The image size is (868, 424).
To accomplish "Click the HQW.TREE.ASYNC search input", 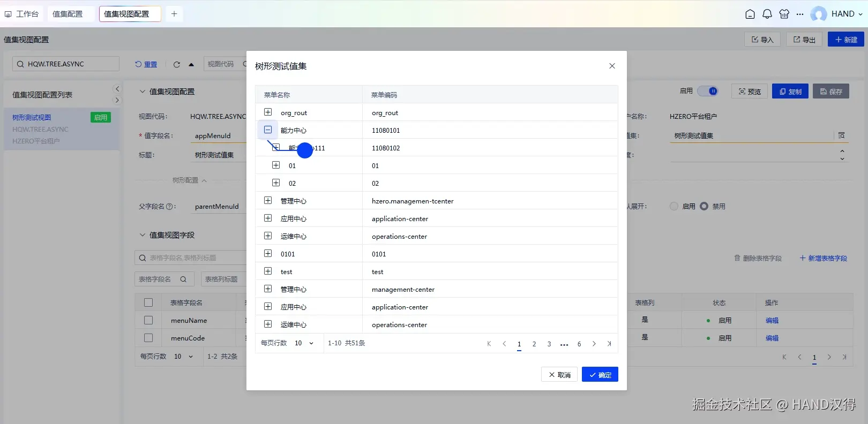I will pos(66,64).
